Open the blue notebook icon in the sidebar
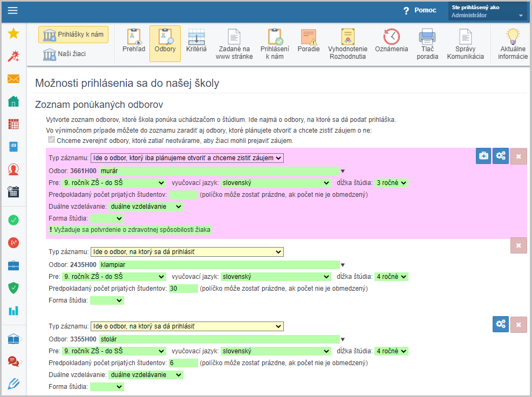This screenshot has height=397, width=532. click(x=13, y=147)
